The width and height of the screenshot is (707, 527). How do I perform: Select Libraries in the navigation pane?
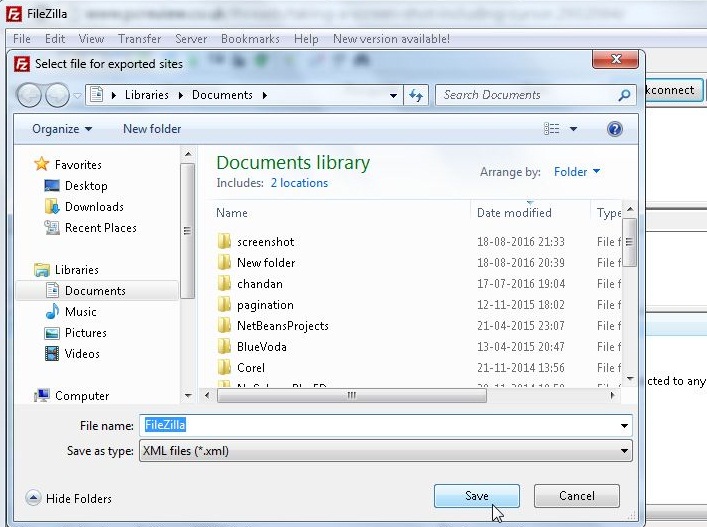pos(66,270)
